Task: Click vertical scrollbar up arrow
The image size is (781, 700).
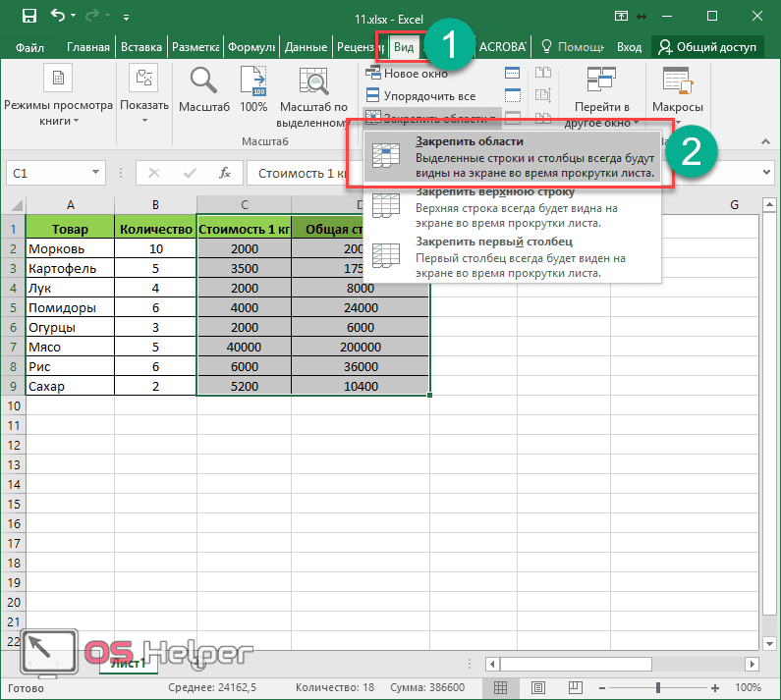Action: coord(769,204)
